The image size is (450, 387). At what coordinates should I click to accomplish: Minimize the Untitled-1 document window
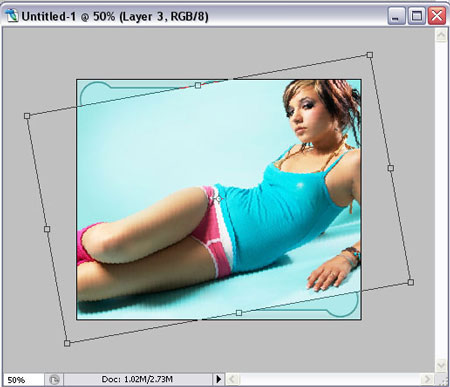396,16
